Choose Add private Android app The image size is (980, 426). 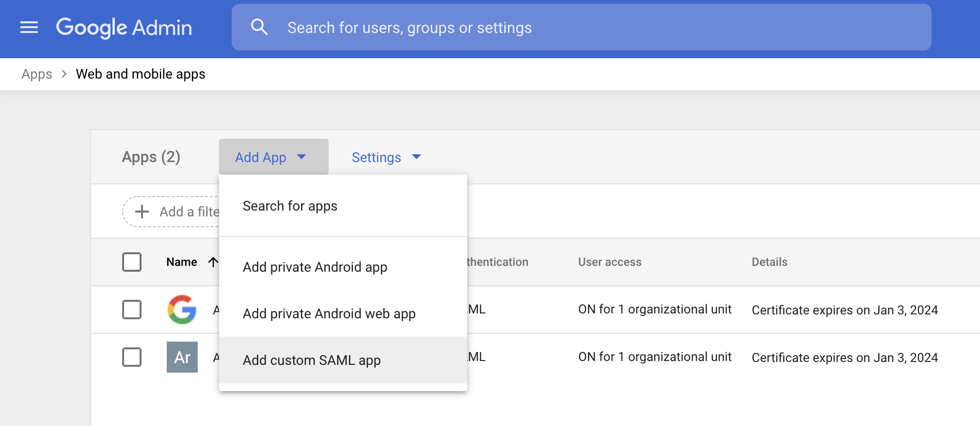pos(315,267)
